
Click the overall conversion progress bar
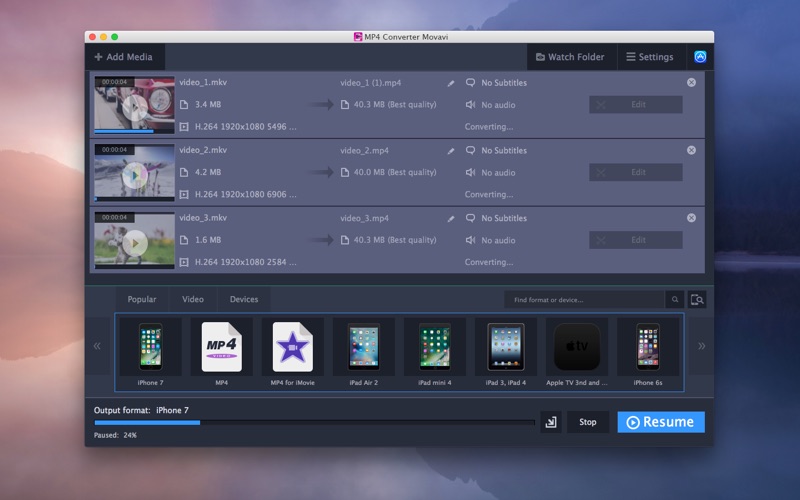(314, 422)
